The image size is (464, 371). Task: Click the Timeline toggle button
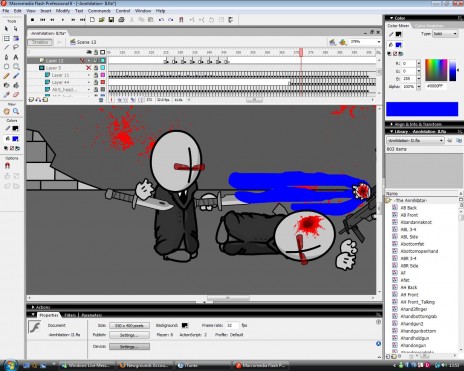40,42
